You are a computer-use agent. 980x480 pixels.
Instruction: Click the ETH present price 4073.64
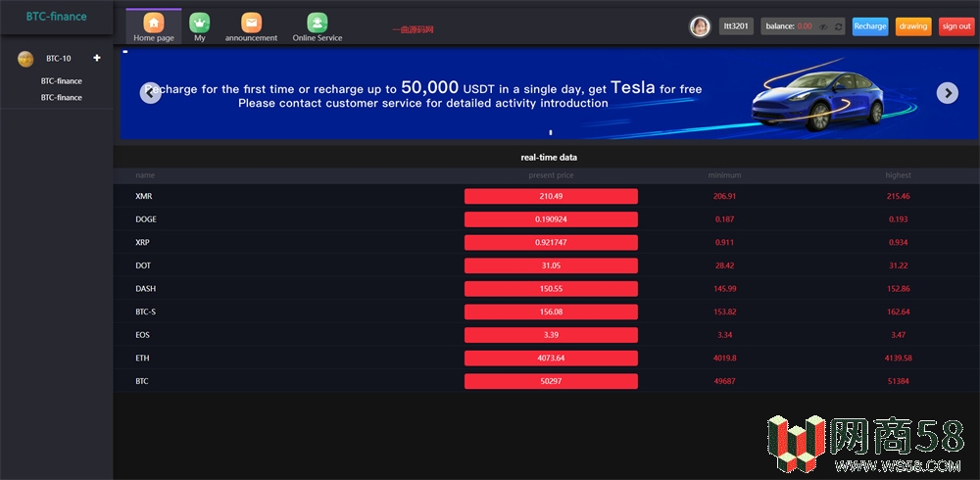coord(551,359)
